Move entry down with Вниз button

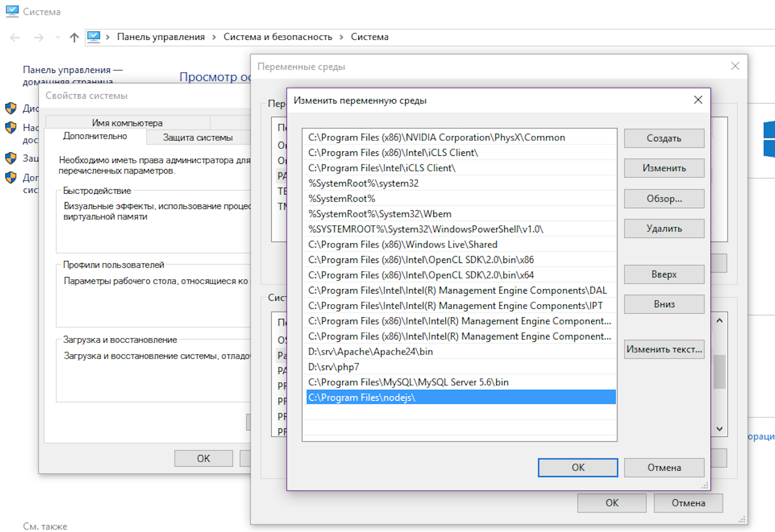664,304
